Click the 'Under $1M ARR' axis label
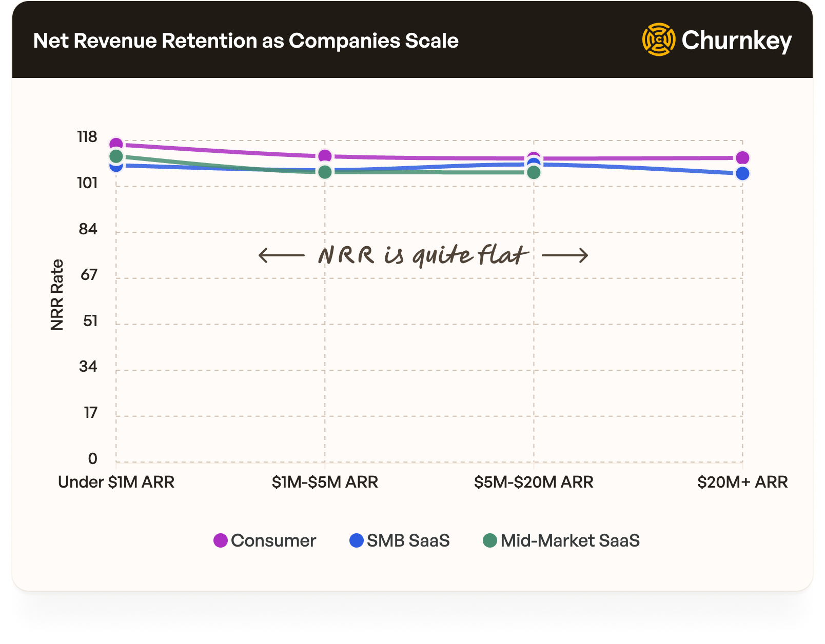Viewport: 825px width, 644px height. tap(116, 482)
